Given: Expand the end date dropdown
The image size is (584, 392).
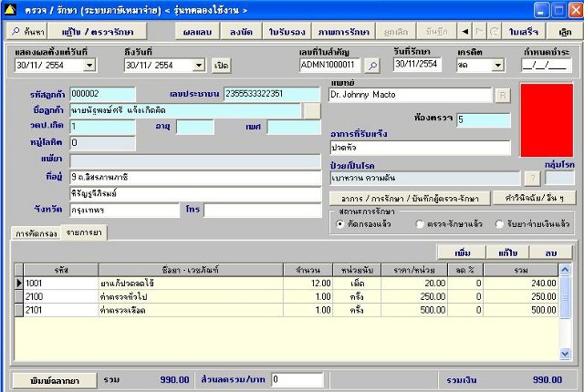Looking at the screenshot, I should [200, 66].
